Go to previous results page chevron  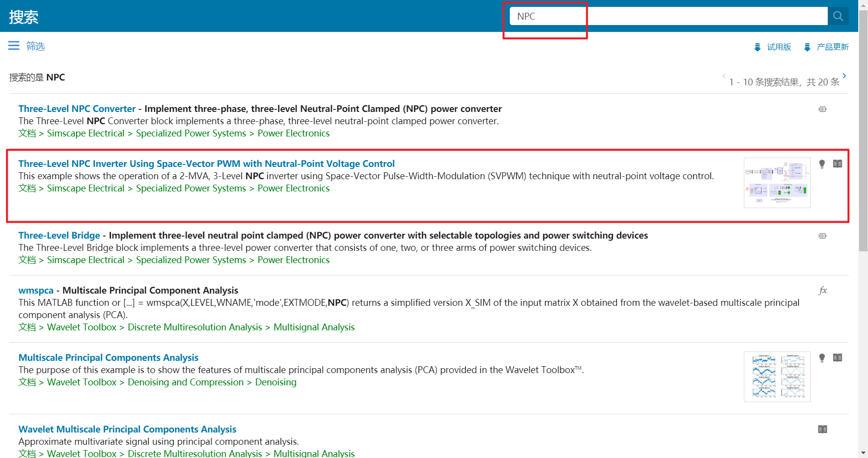[724, 76]
